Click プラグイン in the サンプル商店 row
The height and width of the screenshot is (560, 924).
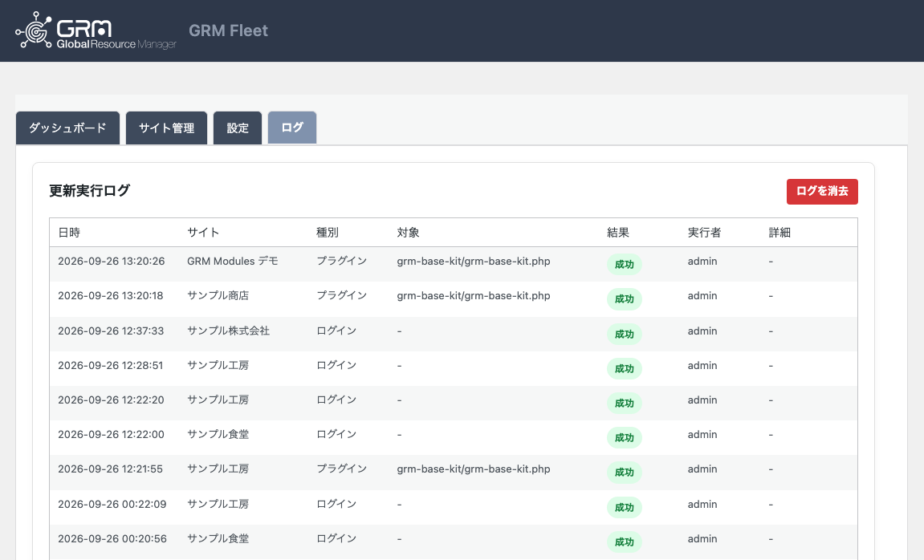pos(342,295)
